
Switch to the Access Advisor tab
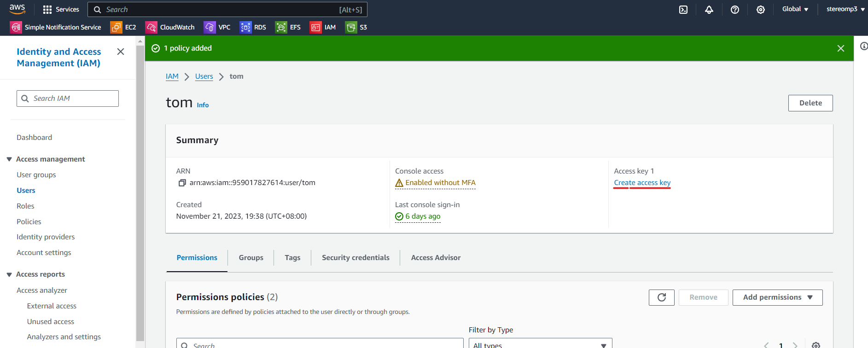(x=436, y=258)
